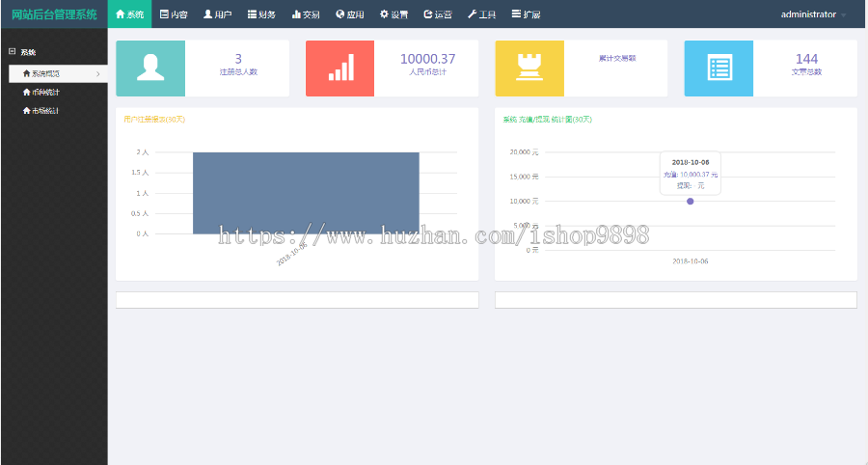Open the 用户 menu with person icon
Viewport: 868px width, 465px height.
click(218, 14)
